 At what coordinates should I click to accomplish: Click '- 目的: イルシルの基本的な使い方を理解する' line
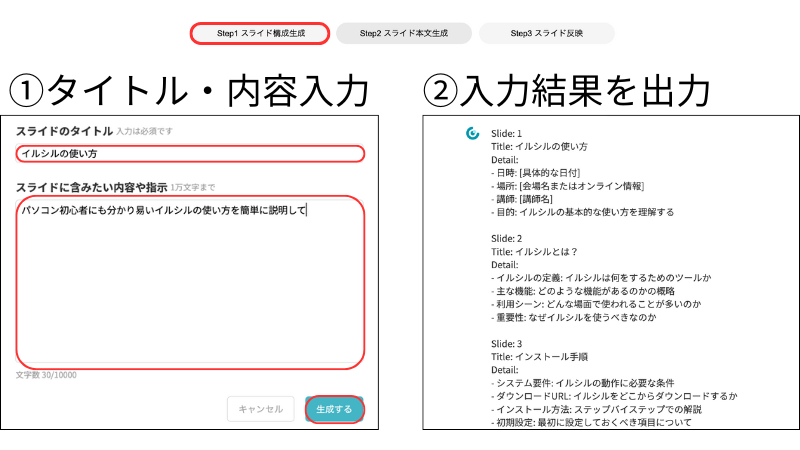(583, 212)
